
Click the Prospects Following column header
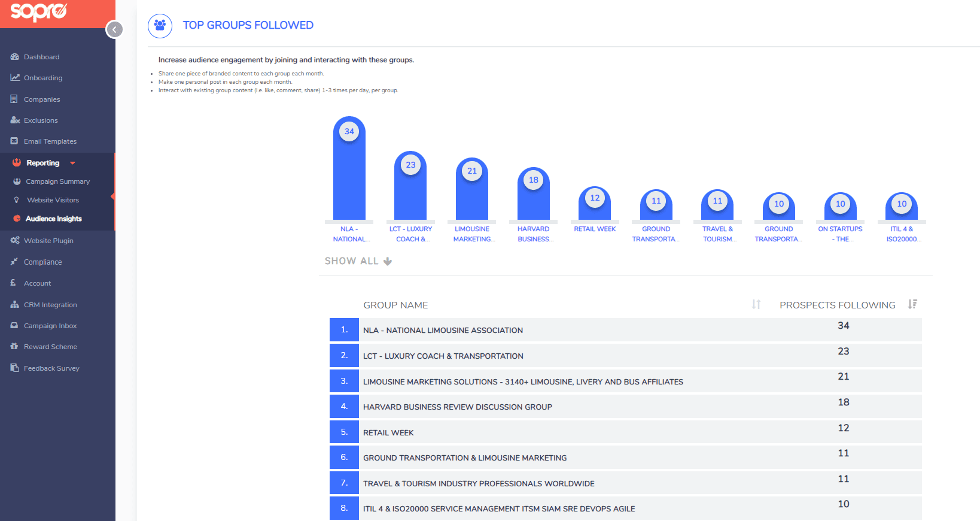click(x=838, y=305)
